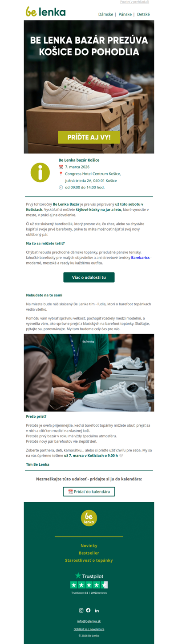The height and width of the screenshot is (644, 178).
Task: Click the Trustpilot star rating badge
Action: tap(89, 583)
